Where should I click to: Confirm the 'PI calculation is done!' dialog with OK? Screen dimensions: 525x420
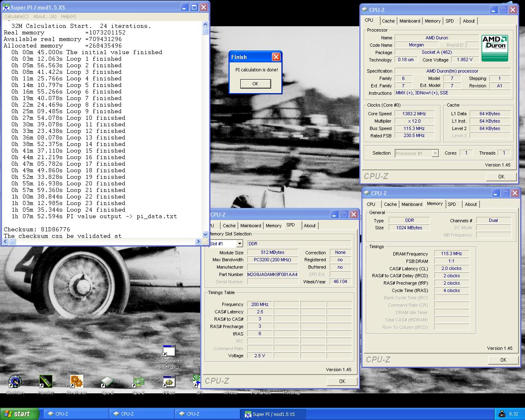click(x=255, y=84)
